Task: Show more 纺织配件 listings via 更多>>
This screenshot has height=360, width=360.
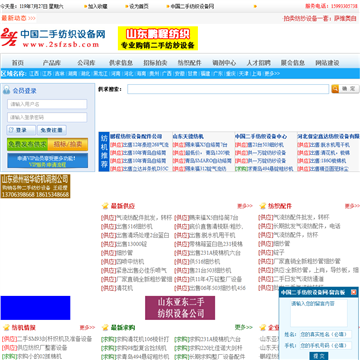Action: [x=352, y=206]
